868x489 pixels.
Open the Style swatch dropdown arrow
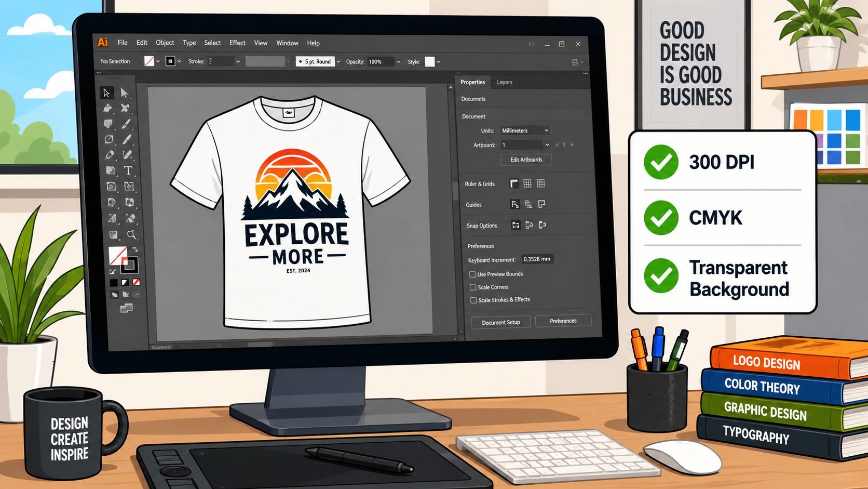[x=439, y=62]
